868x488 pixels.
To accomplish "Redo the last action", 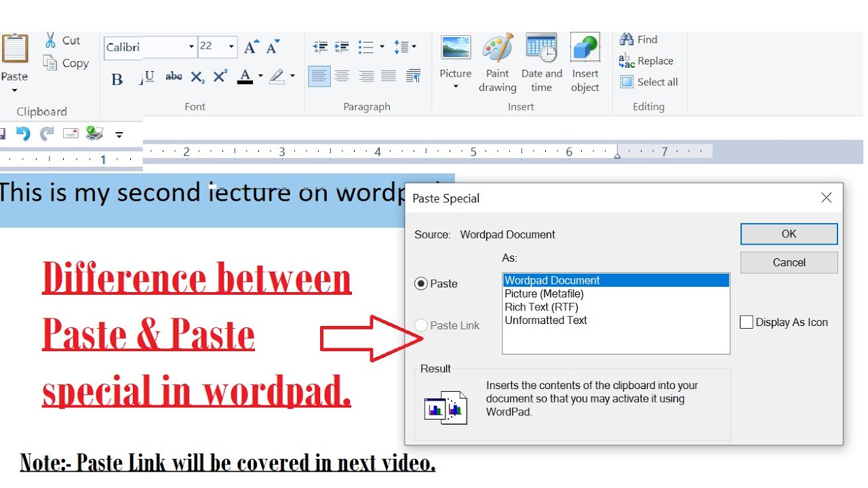I will pos(47,134).
